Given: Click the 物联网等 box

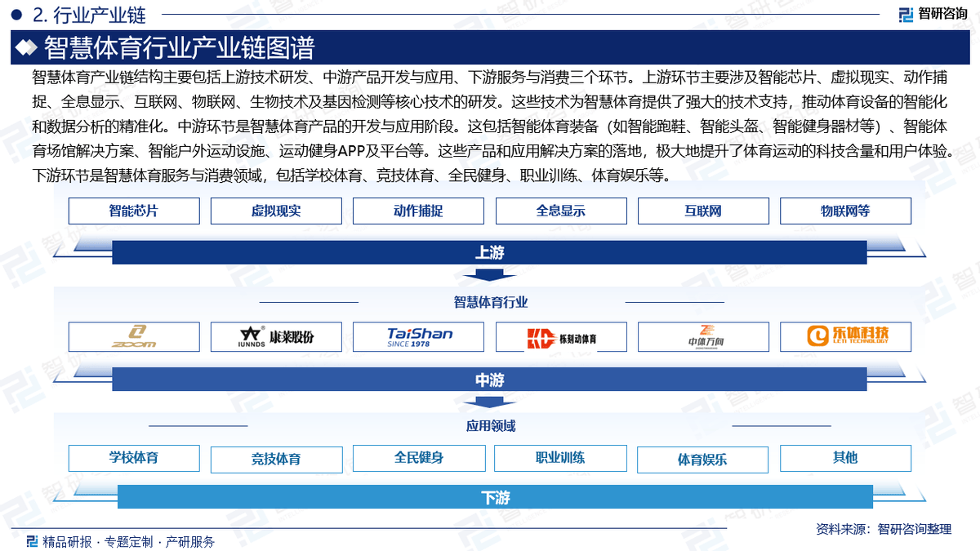Looking at the screenshot, I should [x=845, y=211].
